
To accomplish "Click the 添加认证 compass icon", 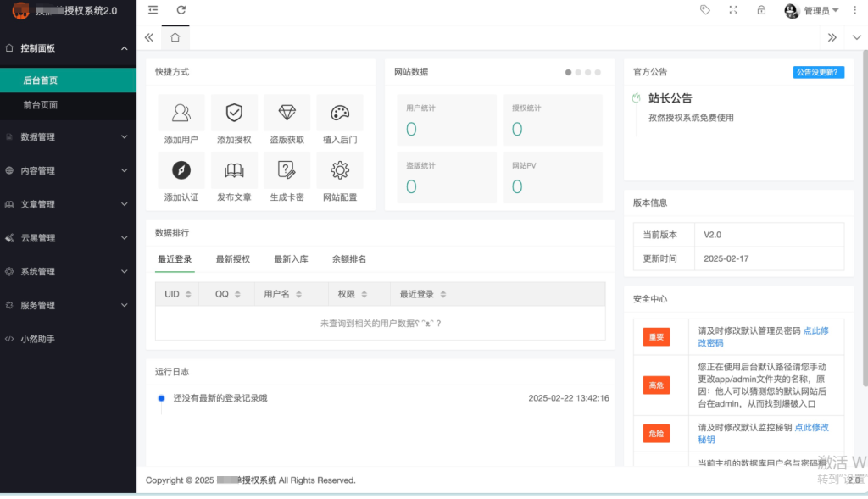I will [181, 170].
